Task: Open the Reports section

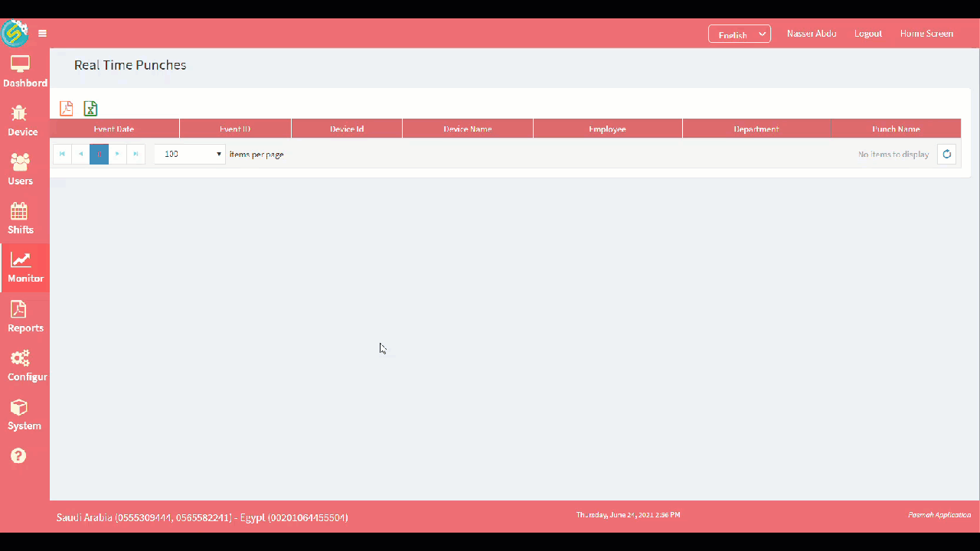Action: 25,317
